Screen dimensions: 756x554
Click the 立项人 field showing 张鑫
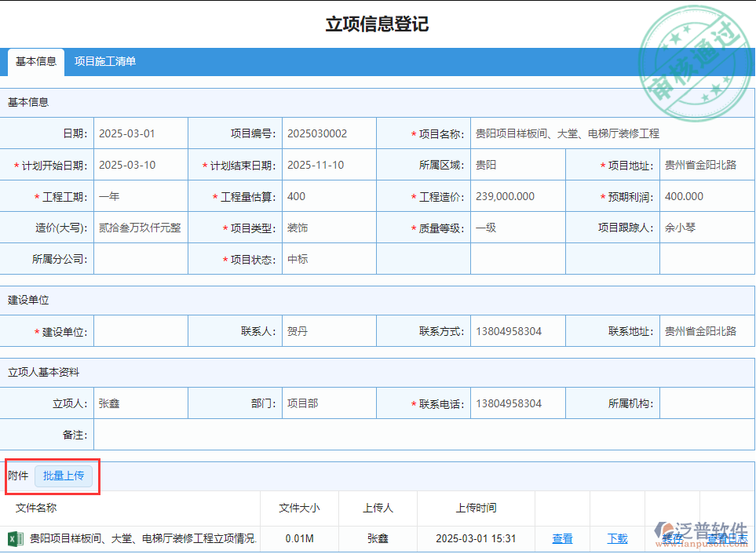click(x=141, y=403)
